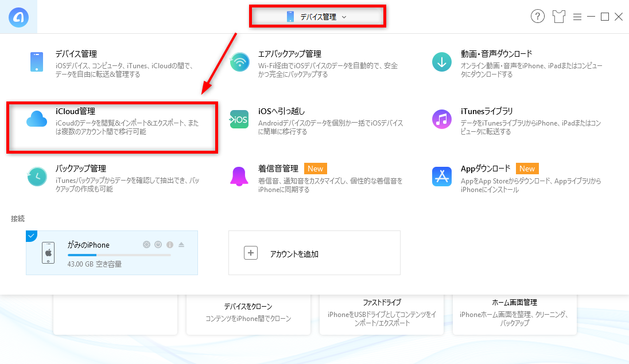Click the バックアップ管理 description text
Viewport: 629px width, 364px height.
point(127,185)
